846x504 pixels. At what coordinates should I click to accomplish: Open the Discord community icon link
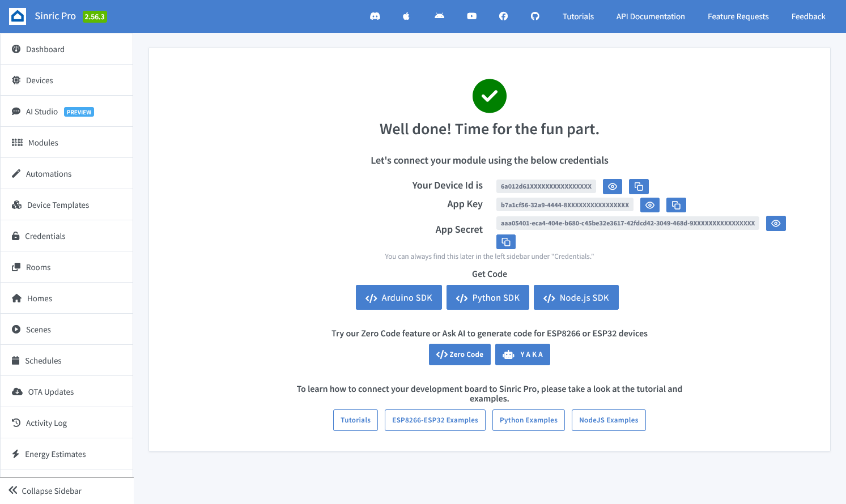pyautogui.click(x=375, y=16)
